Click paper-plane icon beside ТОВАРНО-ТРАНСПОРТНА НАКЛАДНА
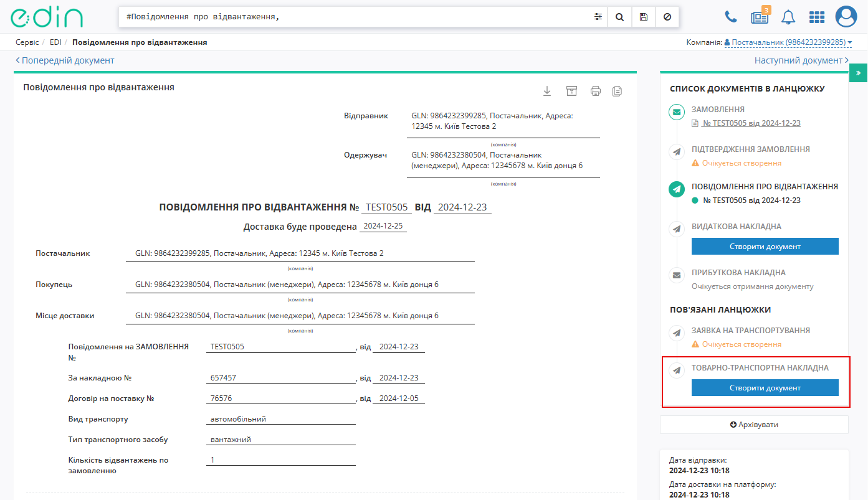 coord(677,370)
